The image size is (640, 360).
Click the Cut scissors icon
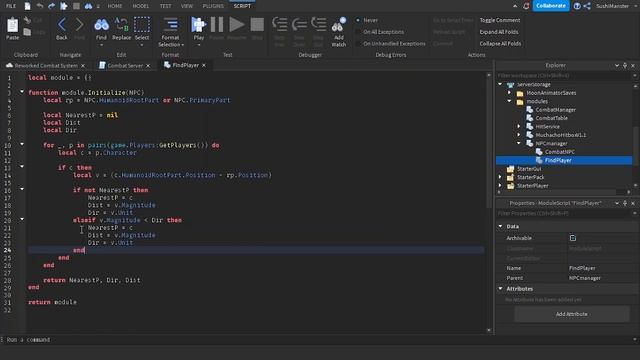(27, 20)
